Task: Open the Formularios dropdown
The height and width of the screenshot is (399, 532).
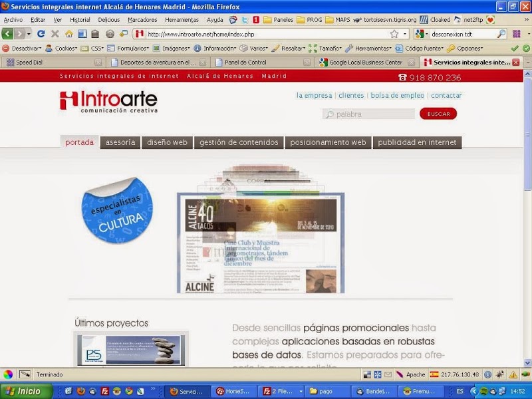Action: [x=128, y=48]
